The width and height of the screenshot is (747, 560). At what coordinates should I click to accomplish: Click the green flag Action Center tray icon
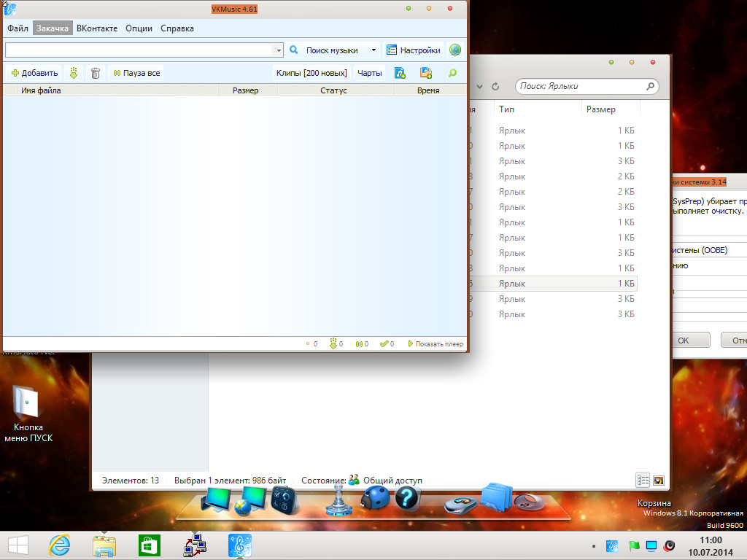[634, 545]
